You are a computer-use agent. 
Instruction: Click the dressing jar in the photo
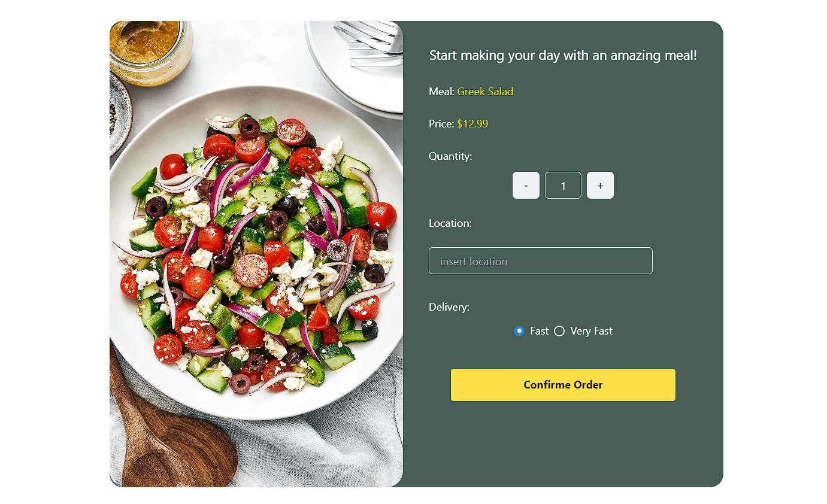pos(151,51)
